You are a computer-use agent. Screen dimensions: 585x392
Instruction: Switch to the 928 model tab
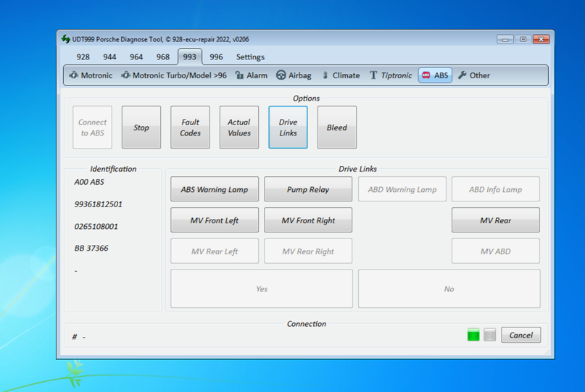tap(83, 57)
